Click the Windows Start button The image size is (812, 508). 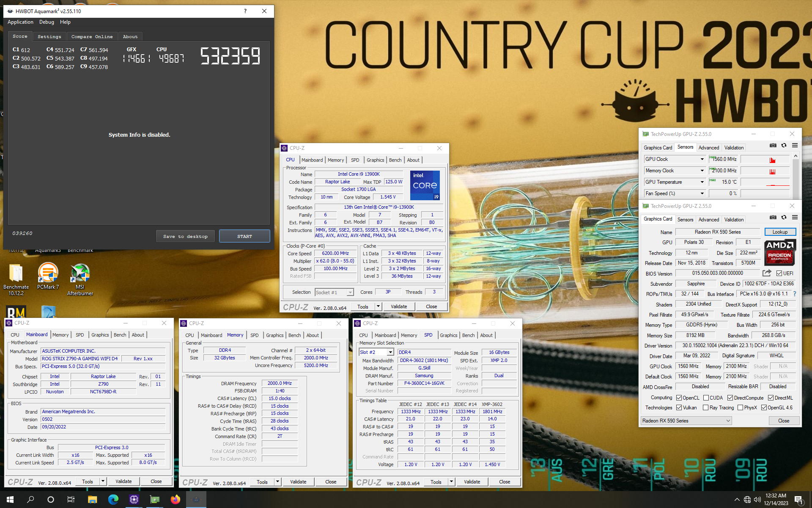tap(10, 500)
